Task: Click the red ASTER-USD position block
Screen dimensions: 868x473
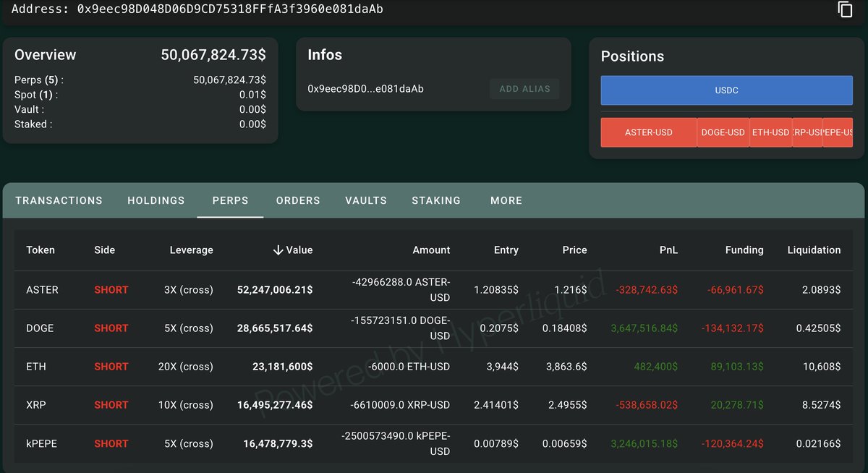Action: [649, 132]
